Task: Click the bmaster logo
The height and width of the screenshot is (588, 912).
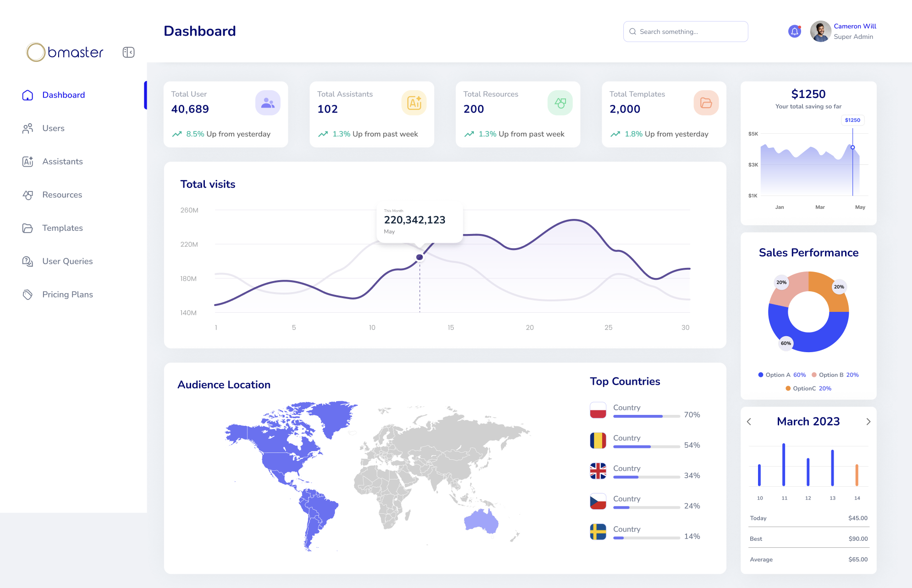Action: [x=65, y=52]
